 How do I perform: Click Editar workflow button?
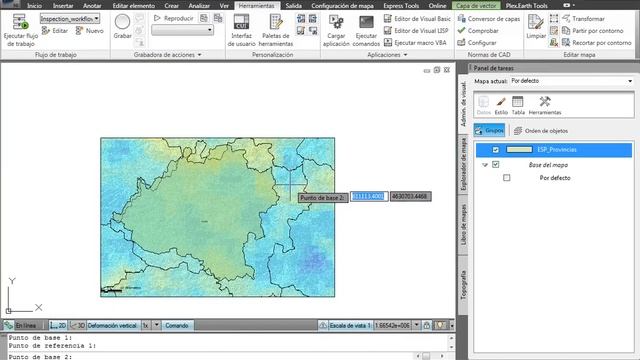pos(56,31)
